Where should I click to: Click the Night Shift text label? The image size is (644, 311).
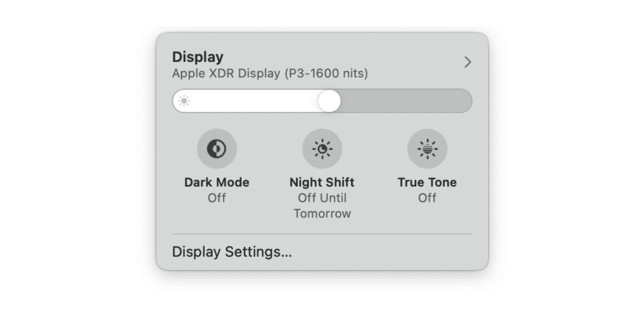(x=322, y=182)
